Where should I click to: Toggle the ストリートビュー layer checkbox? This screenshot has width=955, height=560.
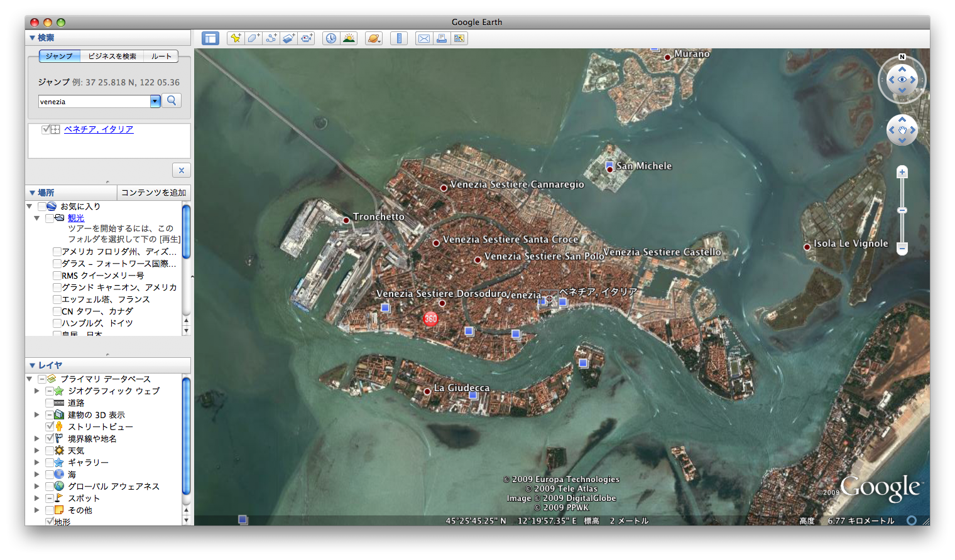tap(50, 426)
